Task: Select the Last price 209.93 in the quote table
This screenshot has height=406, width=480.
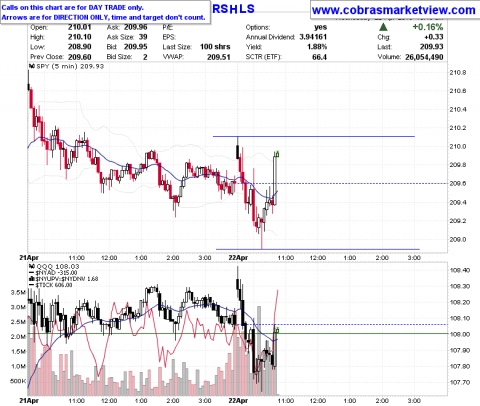Action: coord(431,47)
